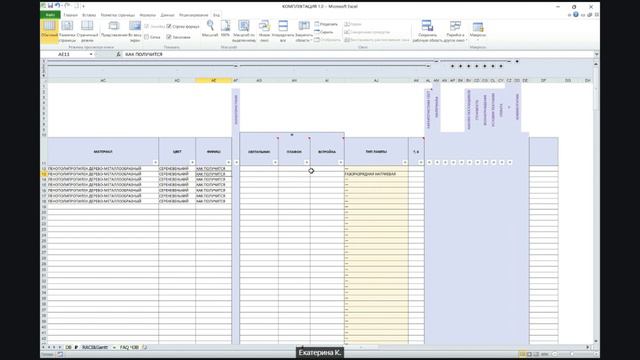Select column header AC
Screen dimensions: 640x360
pyautogui.click(x=103, y=80)
